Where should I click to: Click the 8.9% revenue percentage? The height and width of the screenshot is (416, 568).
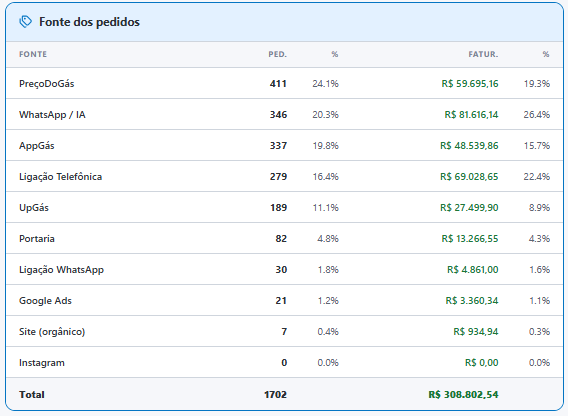(x=539, y=208)
